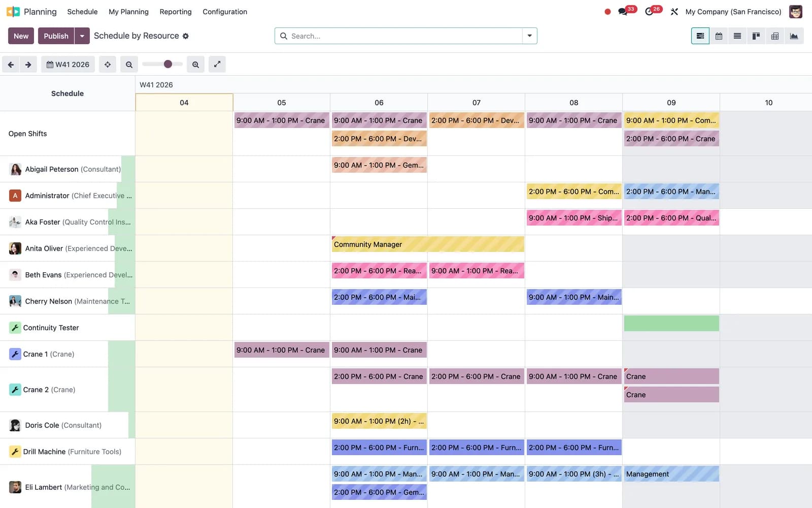Switch to the Kanban view
The width and height of the screenshot is (812, 508).
pyautogui.click(x=756, y=36)
